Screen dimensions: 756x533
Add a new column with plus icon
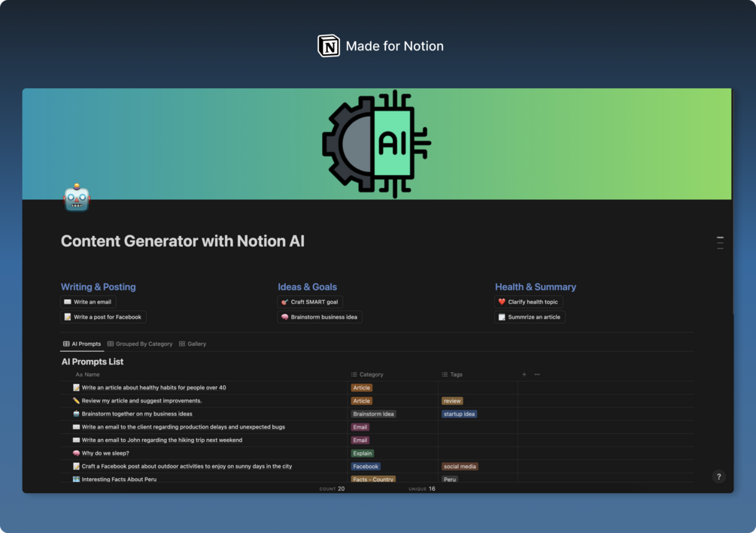(x=524, y=374)
